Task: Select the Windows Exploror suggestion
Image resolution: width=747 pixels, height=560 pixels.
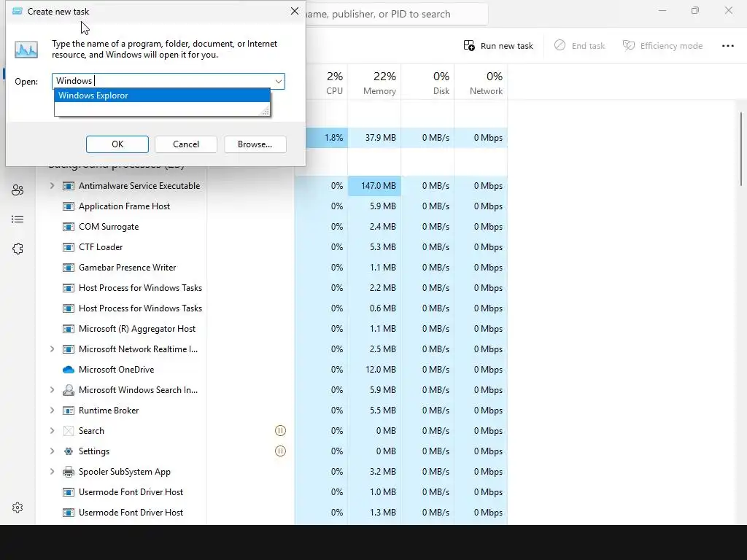Action: pos(162,96)
